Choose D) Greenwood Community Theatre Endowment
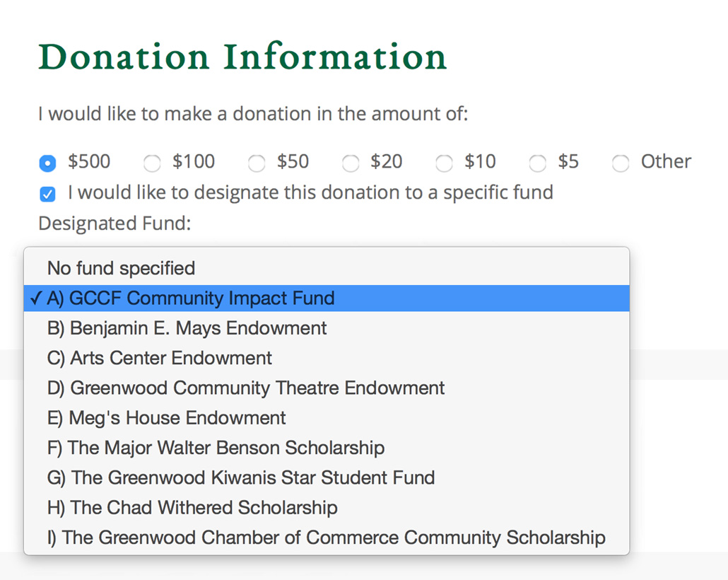728x580 pixels. click(327, 388)
